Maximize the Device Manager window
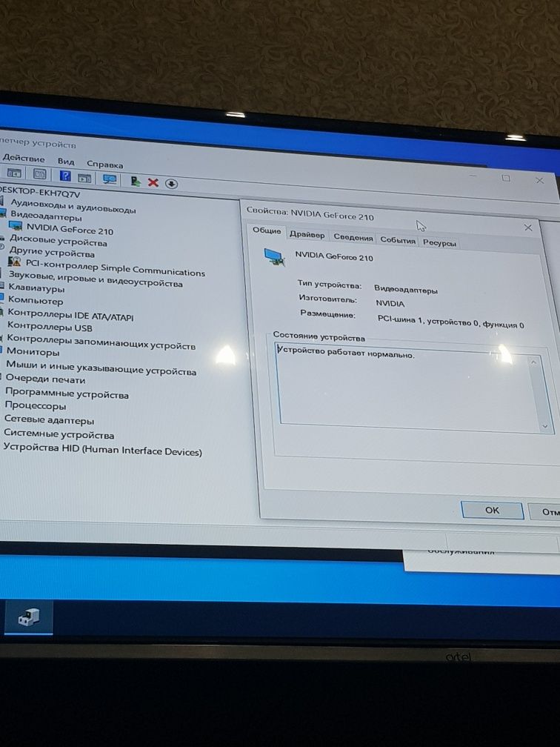560x747 pixels. [506, 178]
